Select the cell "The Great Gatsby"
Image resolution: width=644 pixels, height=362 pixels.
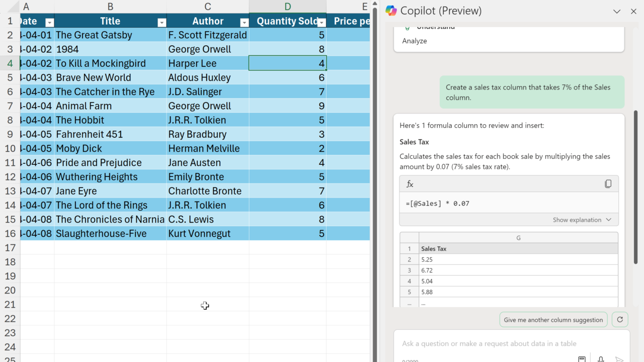pos(110,35)
